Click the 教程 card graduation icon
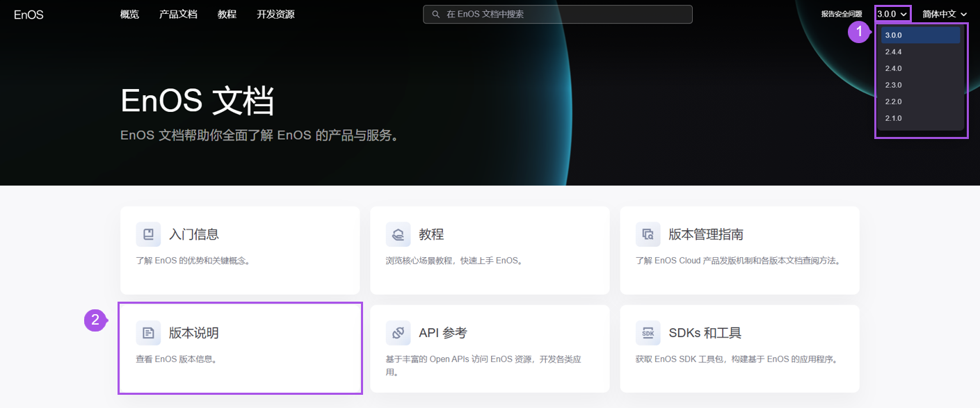Viewport: 980px width, 408px height. pos(398,234)
